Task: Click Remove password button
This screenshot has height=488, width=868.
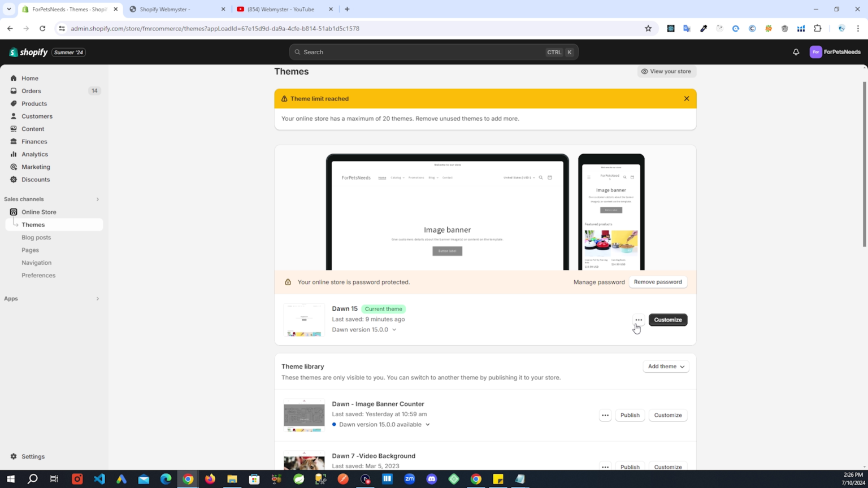Action: 658,282
